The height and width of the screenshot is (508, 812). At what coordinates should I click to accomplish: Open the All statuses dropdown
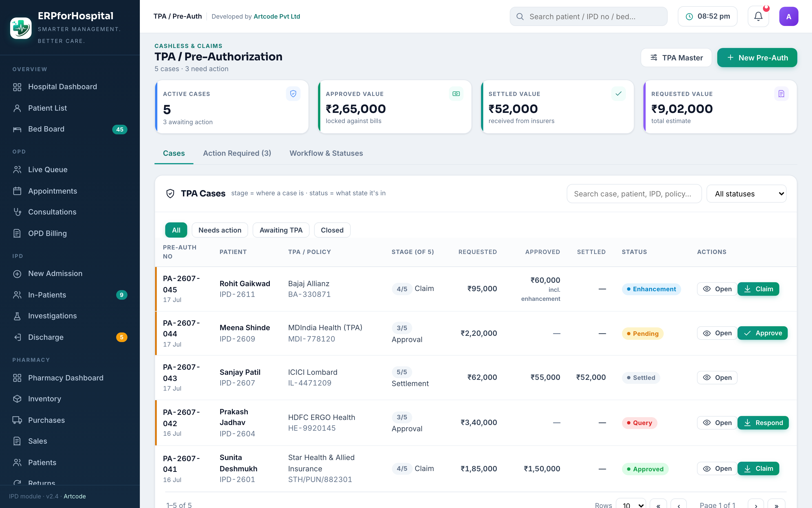(x=746, y=194)
